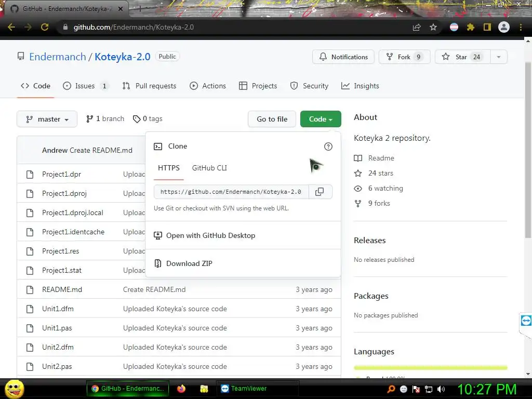Open the browser extensions puzzle icon
The height and width of the screenshot is (399, 532).
470,27
